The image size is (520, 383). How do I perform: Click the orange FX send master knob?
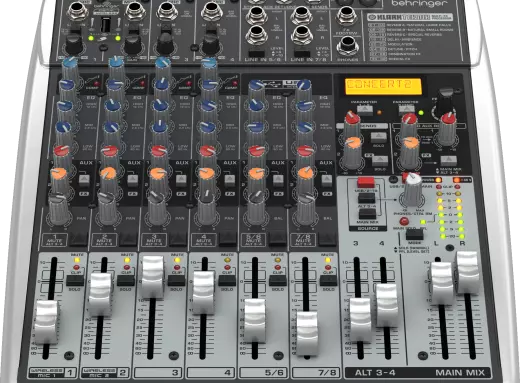(x=353, y=152)
